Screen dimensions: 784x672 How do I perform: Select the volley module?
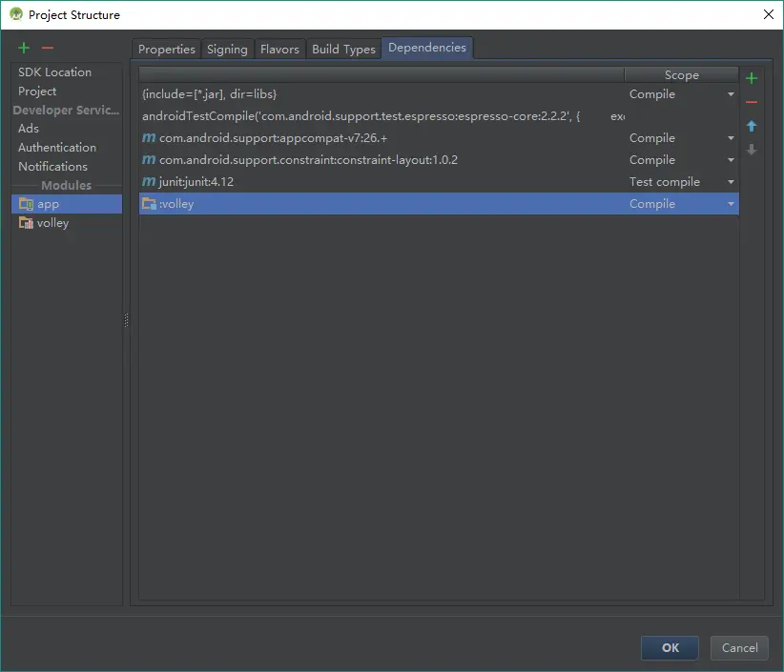[x=67, y=223]
